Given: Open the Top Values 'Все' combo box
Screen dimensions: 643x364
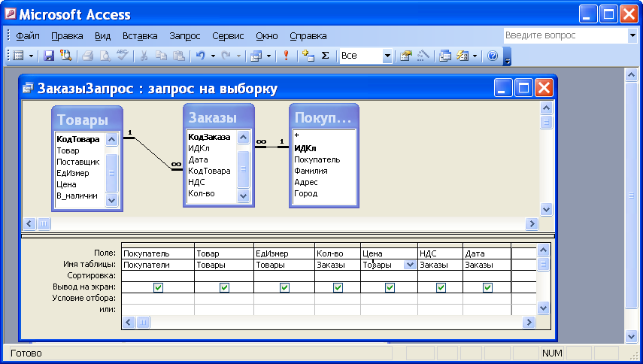Looking at the screenshot, I should point(387,56).
